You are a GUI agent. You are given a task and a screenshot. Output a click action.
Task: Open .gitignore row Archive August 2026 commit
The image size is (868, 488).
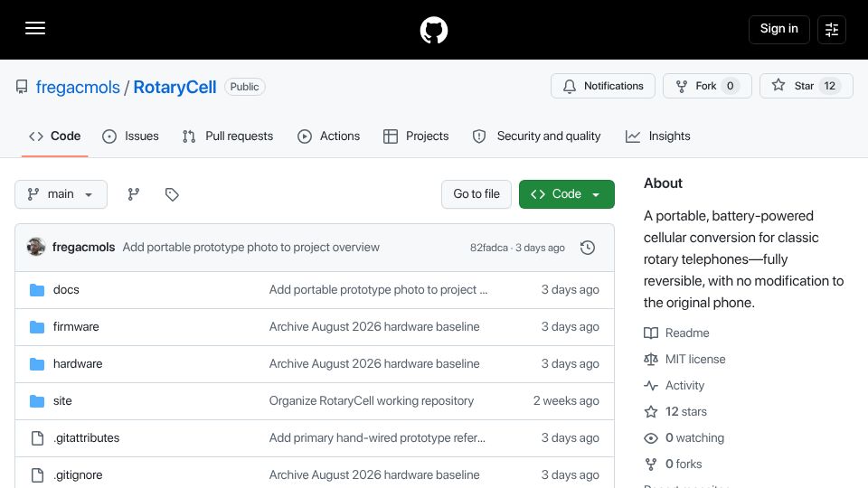click(374, 475)
